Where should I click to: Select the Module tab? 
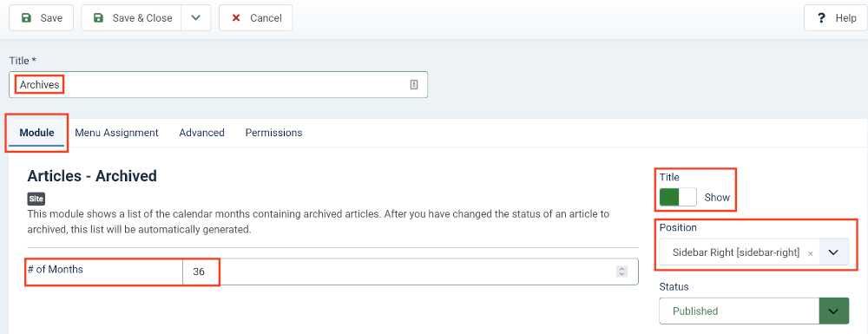pos(37,133)
